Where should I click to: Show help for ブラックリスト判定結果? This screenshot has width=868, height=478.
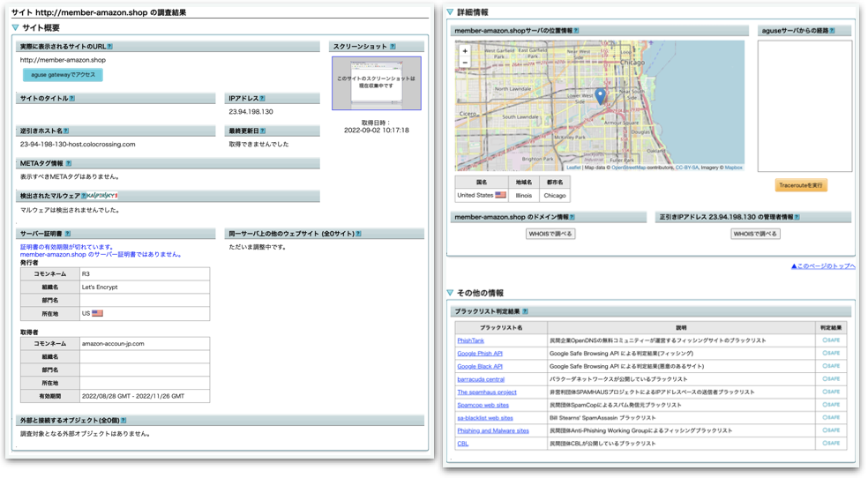525,311
